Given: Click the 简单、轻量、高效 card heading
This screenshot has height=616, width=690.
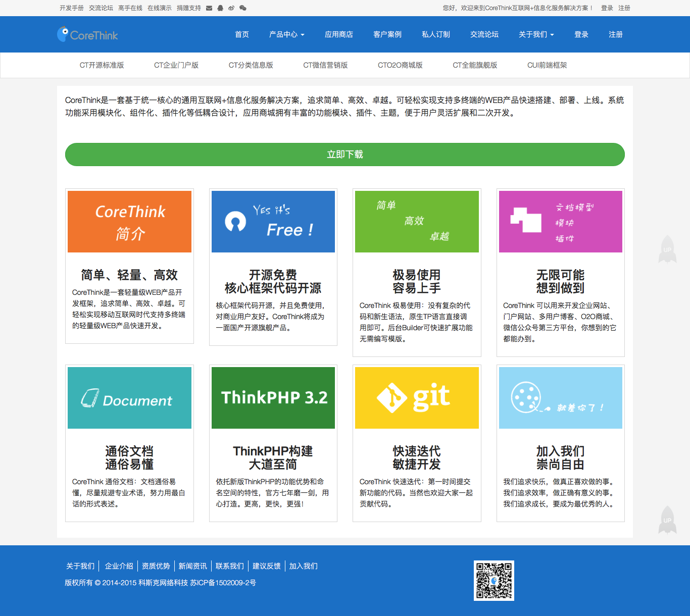Looking at the screenshot, I should point(129,275).
